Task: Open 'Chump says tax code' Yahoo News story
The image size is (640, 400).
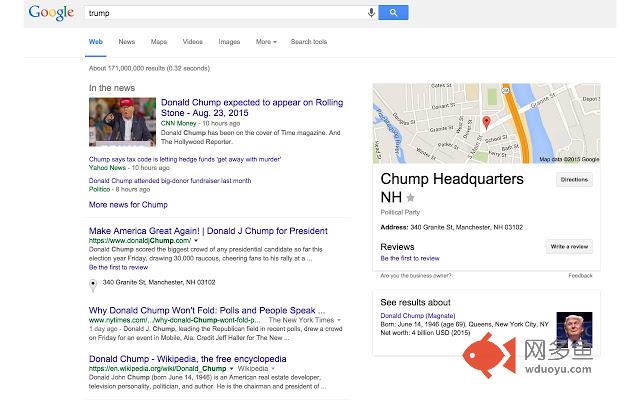Action: point(185,159)
